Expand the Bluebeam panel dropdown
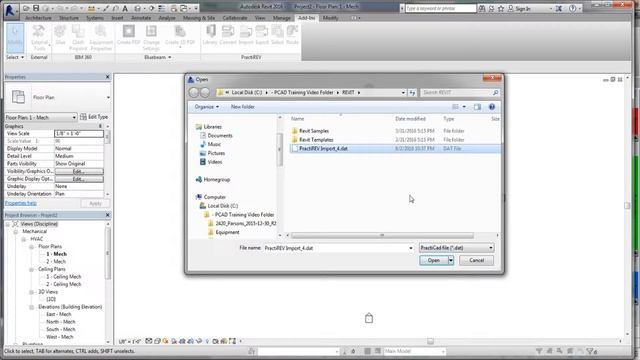The width and height of the screenshot is (640, 360). click(x=158, y=57)
